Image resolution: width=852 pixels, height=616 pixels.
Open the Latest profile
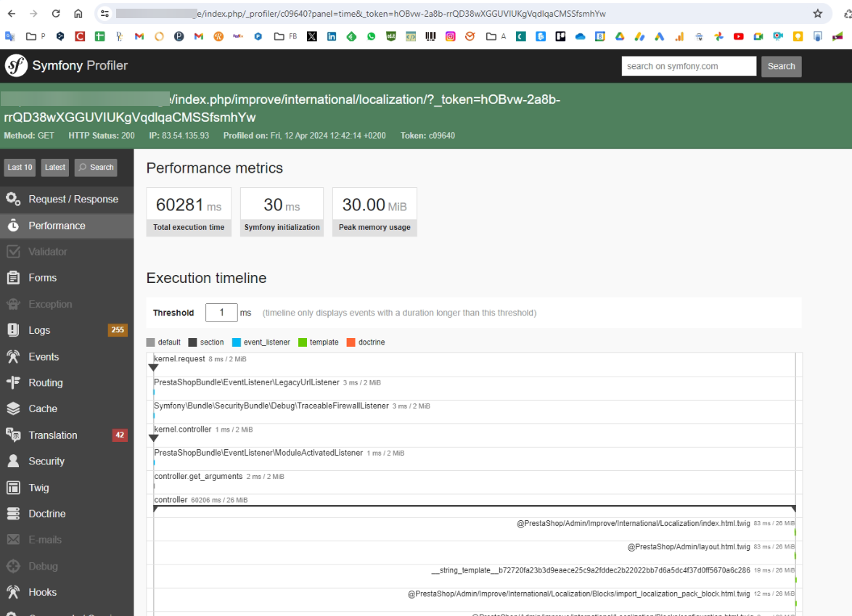tap(55, 168)
